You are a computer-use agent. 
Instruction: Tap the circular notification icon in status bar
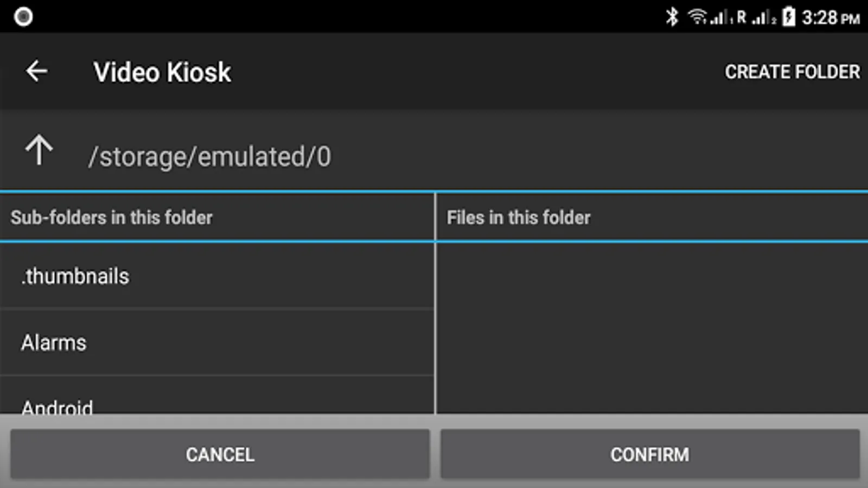click(x=23, y=17)
